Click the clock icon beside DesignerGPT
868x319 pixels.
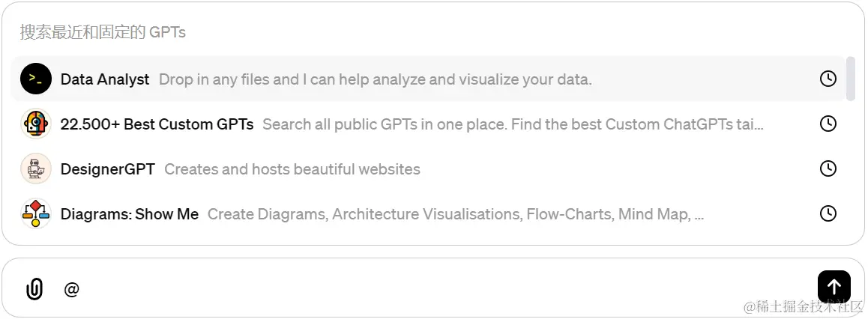828,168
